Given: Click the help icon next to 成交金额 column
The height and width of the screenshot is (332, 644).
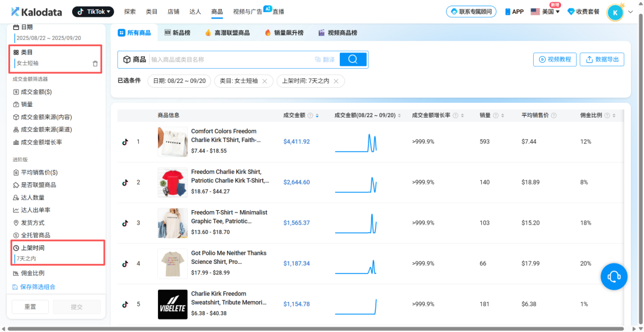Looking at the screenshot, I should (311, 115).
